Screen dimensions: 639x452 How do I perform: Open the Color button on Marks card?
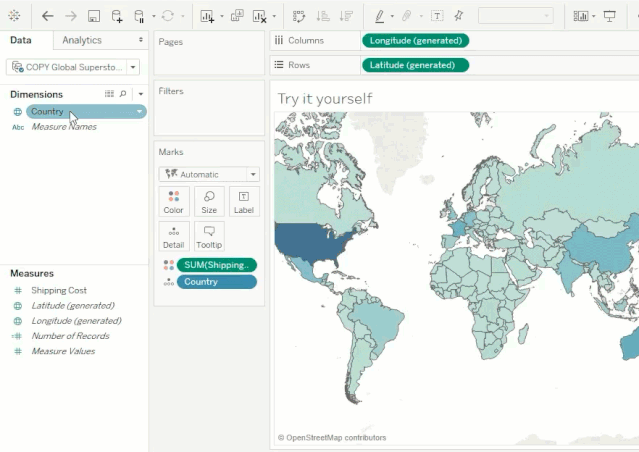pos(174,201)
